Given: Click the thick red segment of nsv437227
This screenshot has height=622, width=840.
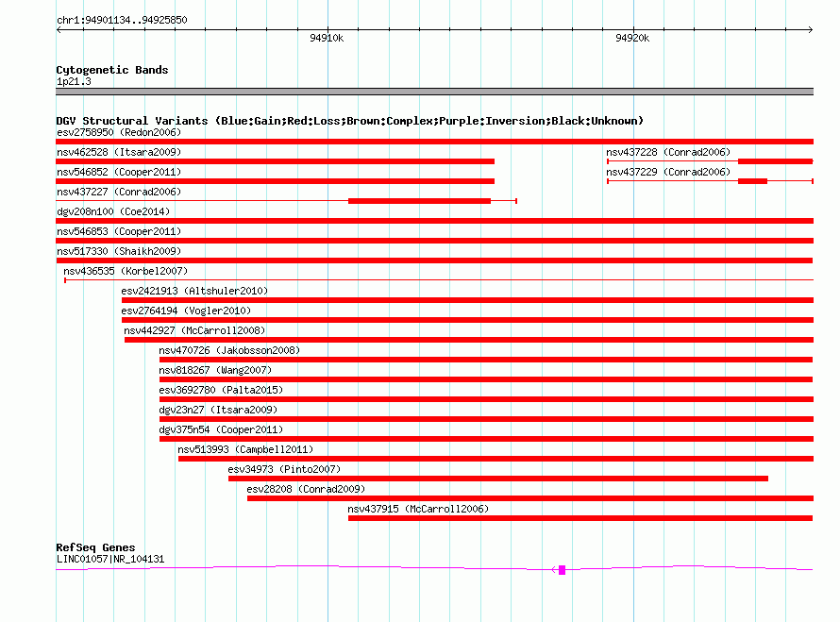Looking at the screenshot, I should (x=419, y=201).
